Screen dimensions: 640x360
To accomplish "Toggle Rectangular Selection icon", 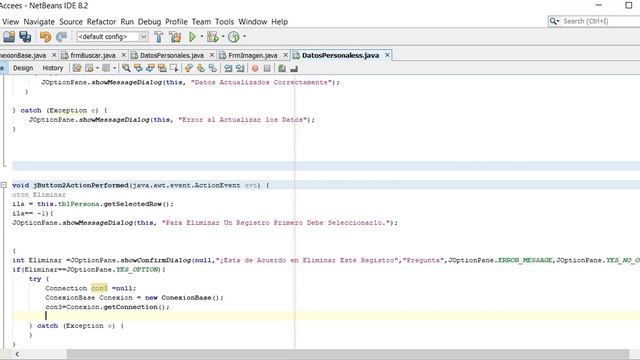I will pos(174,68).
